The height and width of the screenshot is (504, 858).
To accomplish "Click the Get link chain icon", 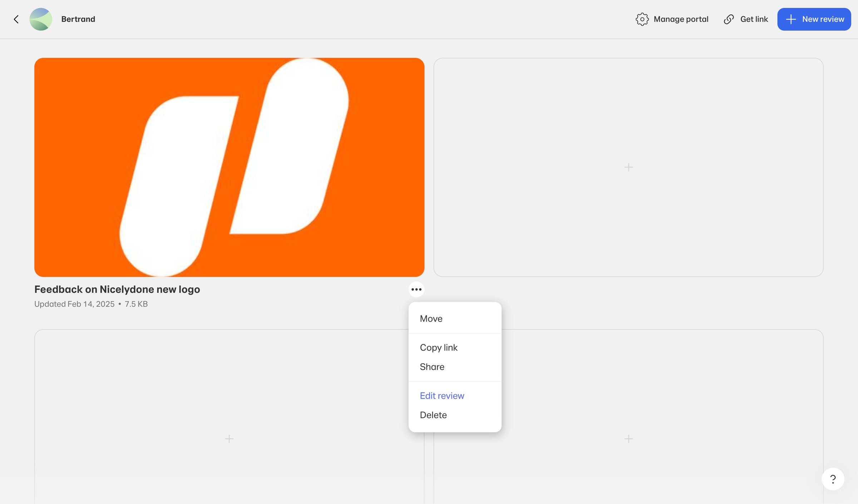I will click(x=729, y=19).
